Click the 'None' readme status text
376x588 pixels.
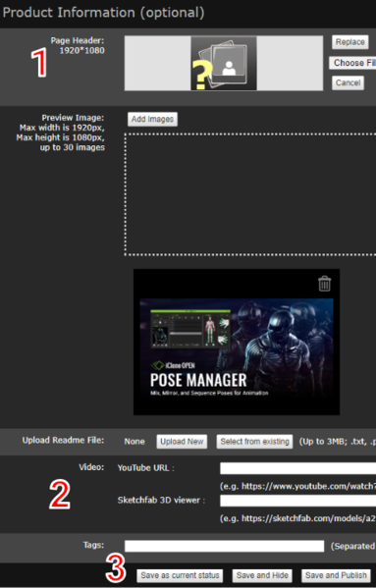134,442
